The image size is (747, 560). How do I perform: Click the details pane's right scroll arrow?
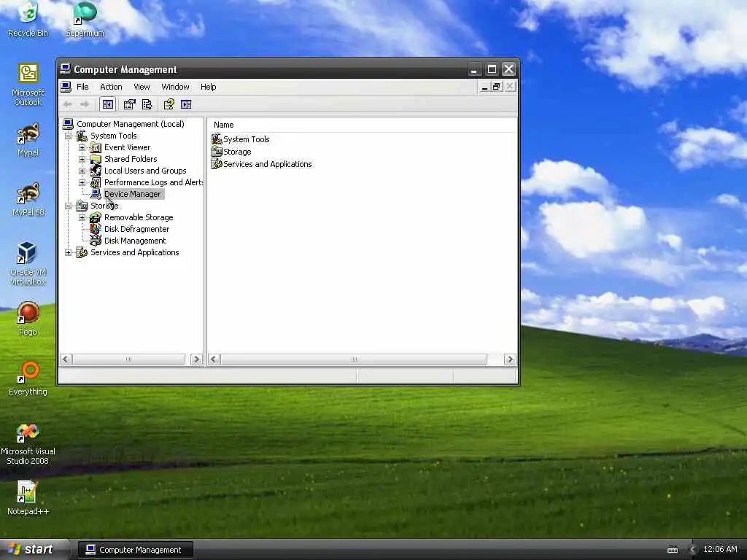point(510,359)
